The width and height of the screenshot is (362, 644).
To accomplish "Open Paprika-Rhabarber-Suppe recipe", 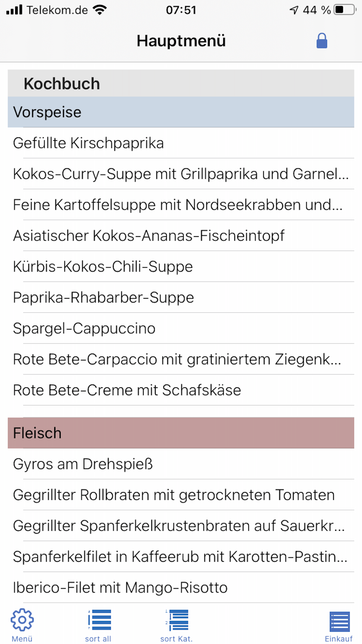I will (181, 297).
